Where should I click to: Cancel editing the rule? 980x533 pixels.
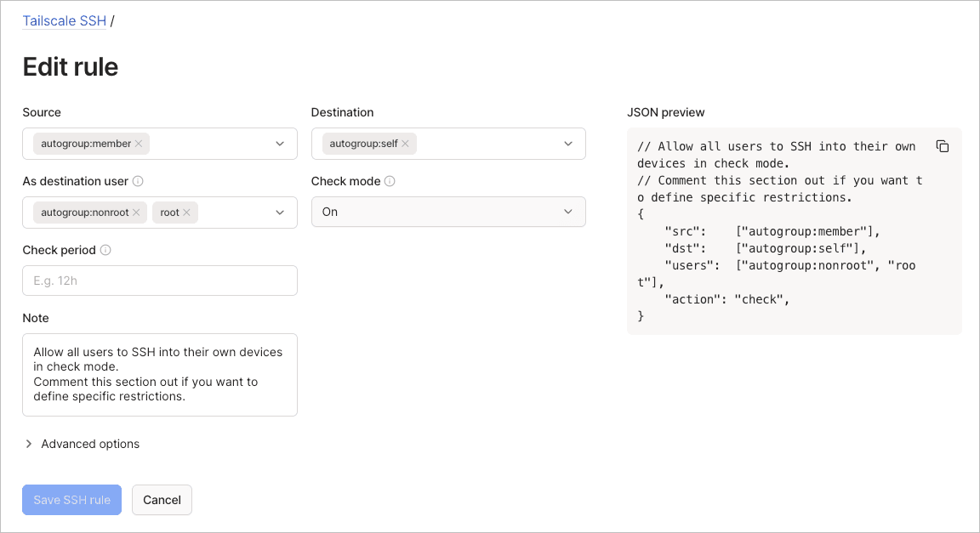tap(162, 500)
